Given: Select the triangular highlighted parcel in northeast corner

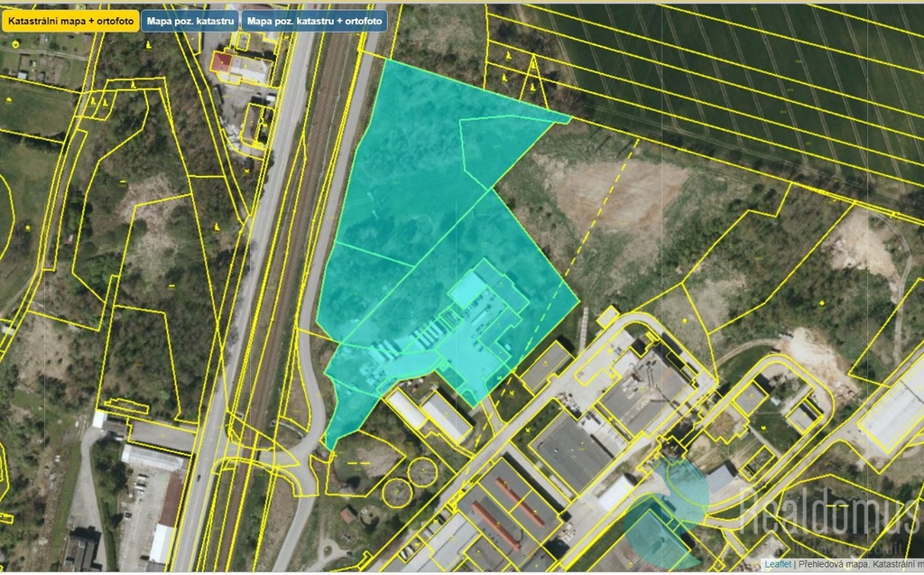Looking at the screenshot, I should (504, 144).
